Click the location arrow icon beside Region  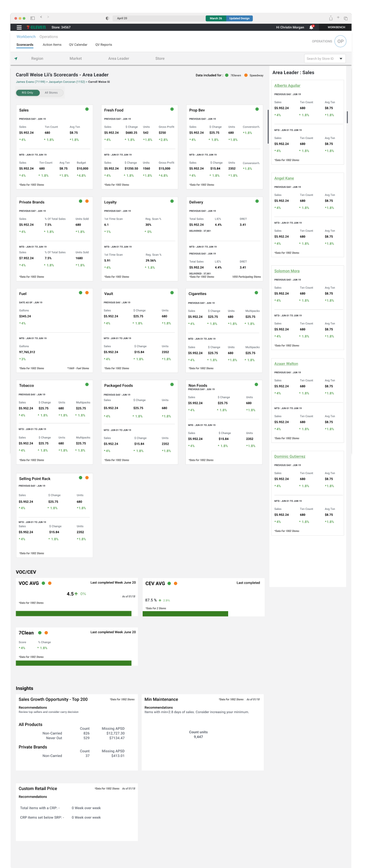tap(16, 58)
